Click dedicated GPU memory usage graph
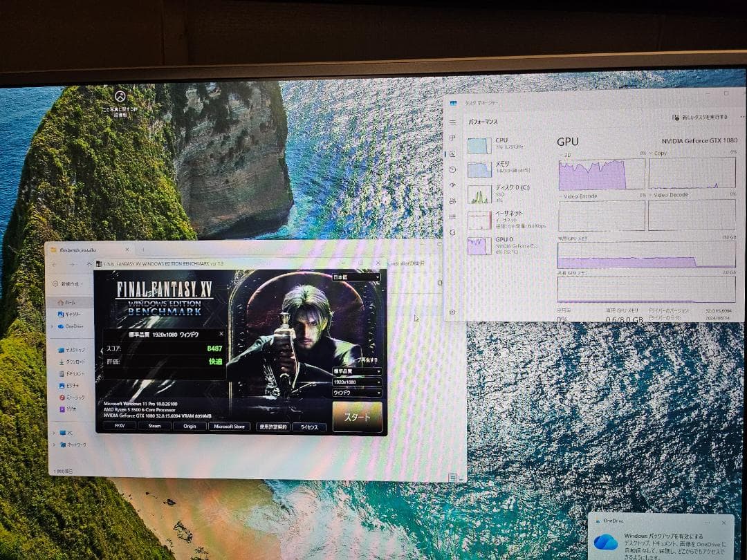Screen dimensions: 747x560 click(647, 254)
